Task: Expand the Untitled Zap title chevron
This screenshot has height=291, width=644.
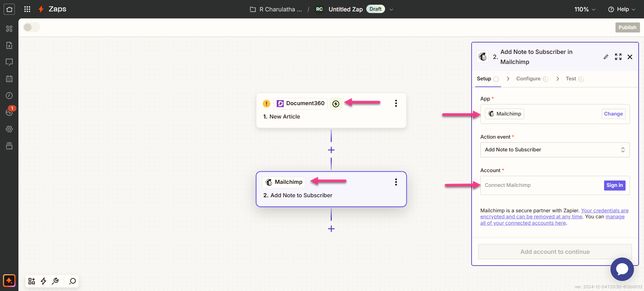Action: pyautogui.click(x=391, y=9)
